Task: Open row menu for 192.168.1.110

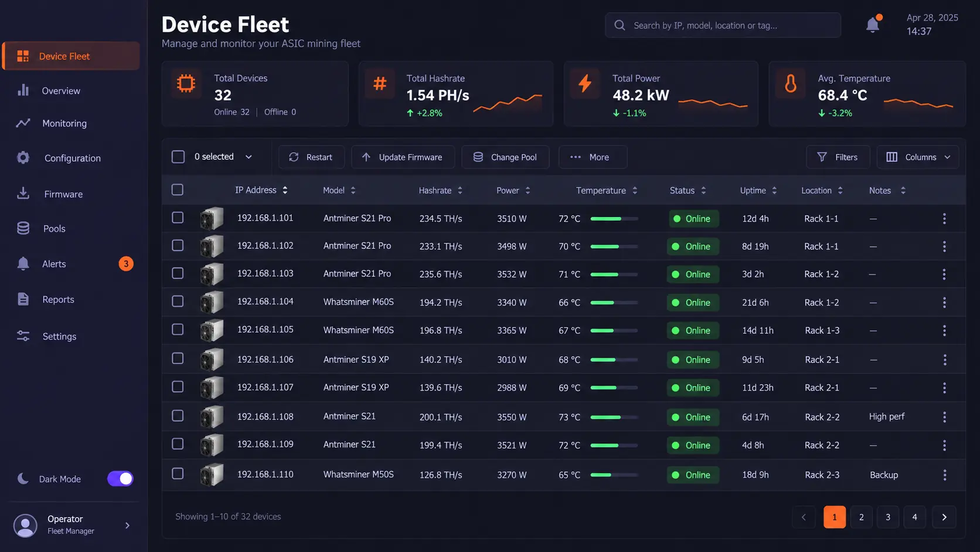Action: click(x=944, y=475)
